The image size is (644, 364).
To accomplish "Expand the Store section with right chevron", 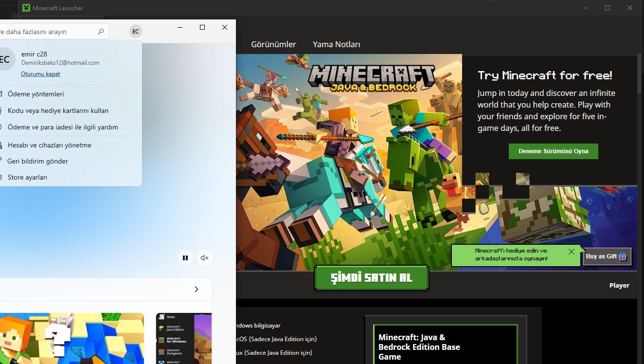I will click(x=197, y=289).
